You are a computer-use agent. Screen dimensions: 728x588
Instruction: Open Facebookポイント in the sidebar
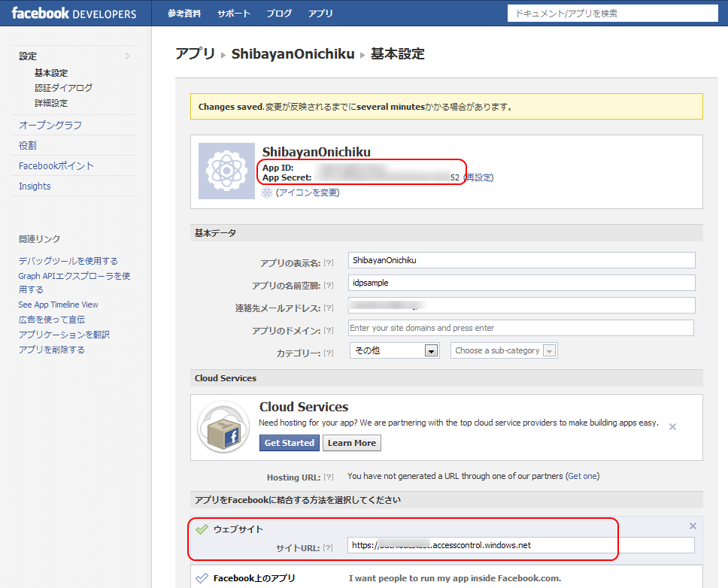[x=56, y=165]
